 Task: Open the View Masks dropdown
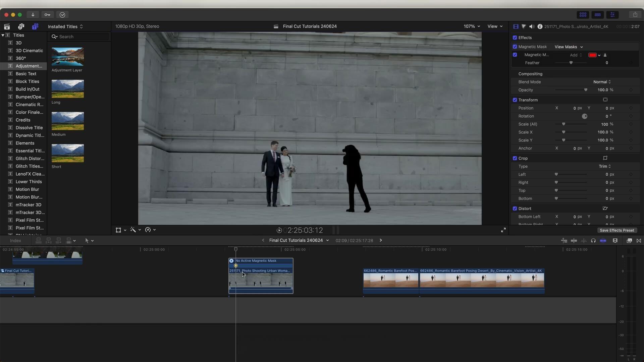(x=569, y=47)
